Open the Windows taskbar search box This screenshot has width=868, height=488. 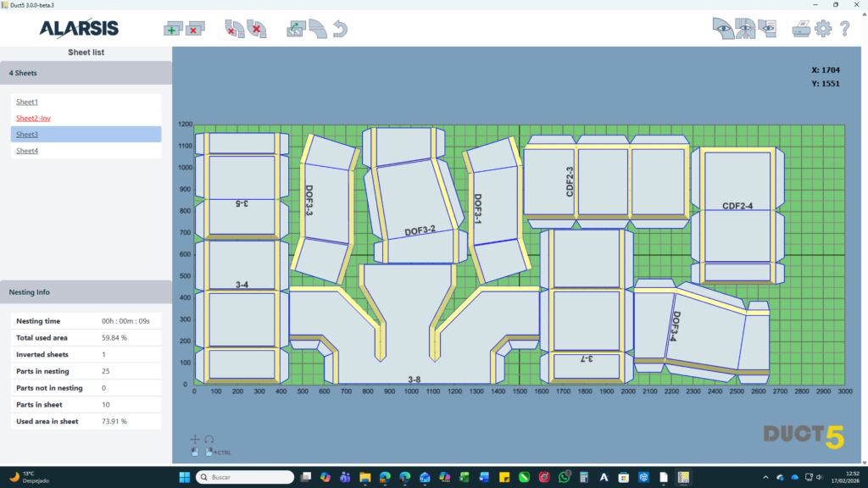(246, 477)
